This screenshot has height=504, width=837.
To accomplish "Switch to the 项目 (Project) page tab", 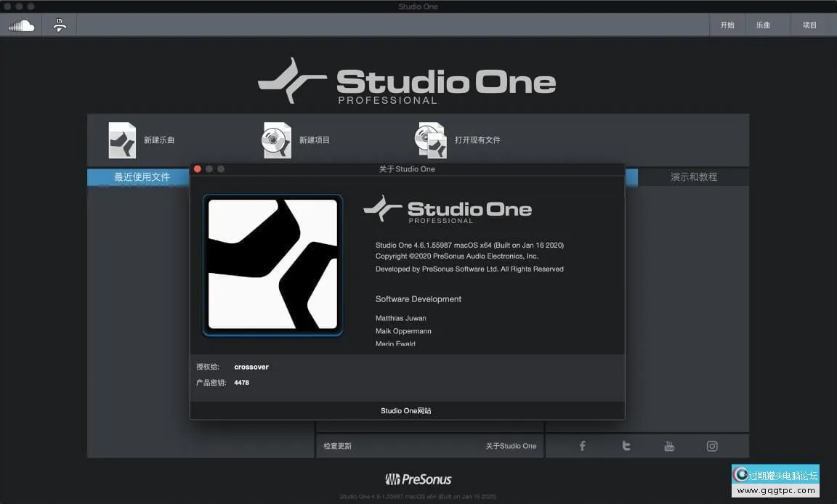I will pos(809,25).
